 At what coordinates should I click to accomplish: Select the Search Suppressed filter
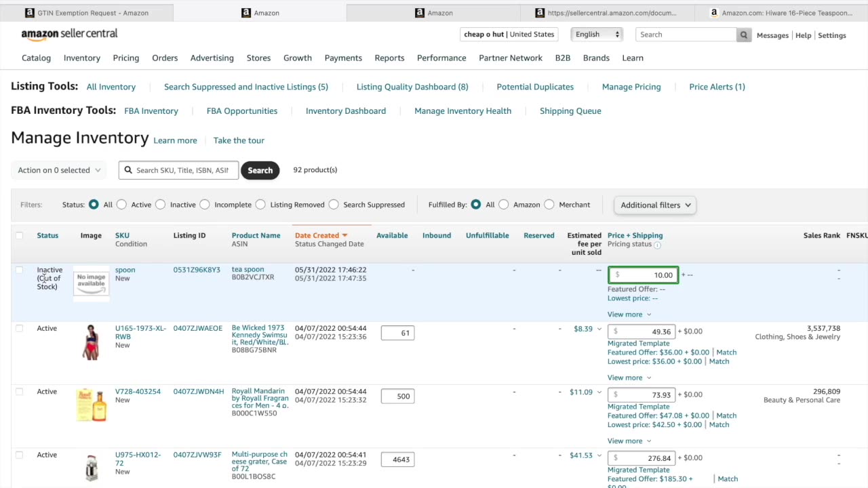pos(334,205)
